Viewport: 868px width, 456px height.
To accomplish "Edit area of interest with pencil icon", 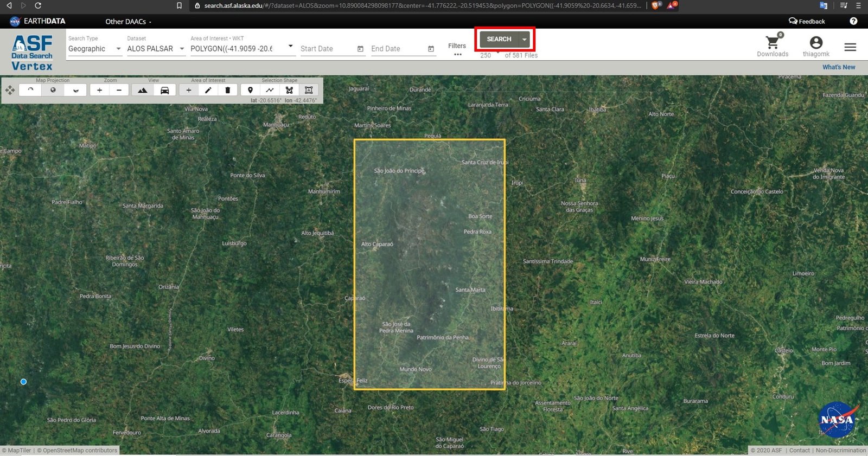I will [208, 90].
